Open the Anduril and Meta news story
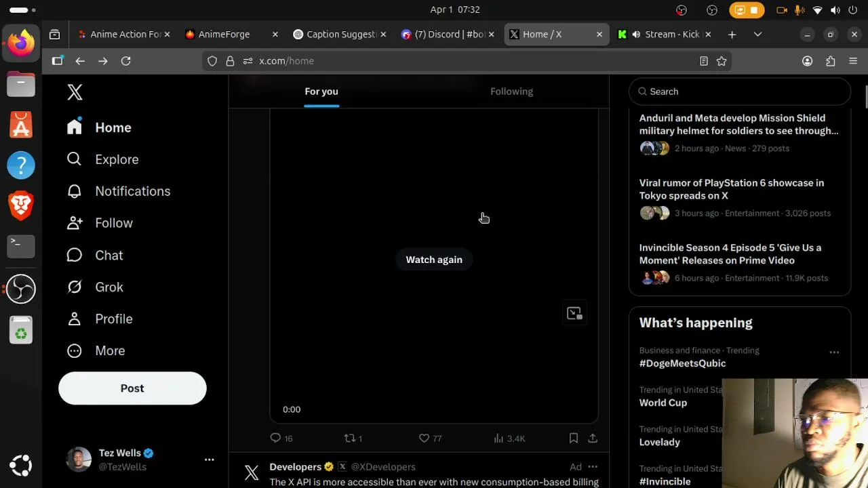Image resolution: width=868 pixels, height=488 pixels. 739,133
